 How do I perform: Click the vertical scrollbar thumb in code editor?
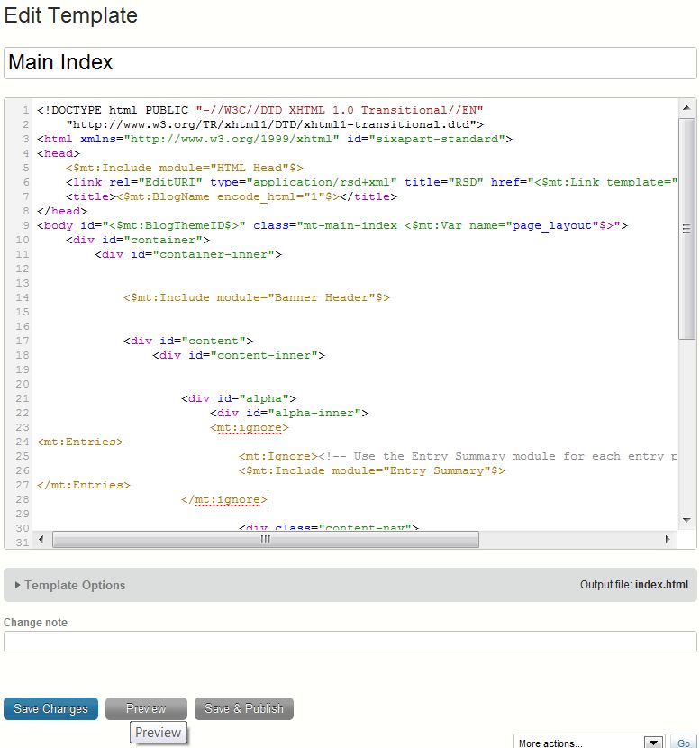pos(686,229)
